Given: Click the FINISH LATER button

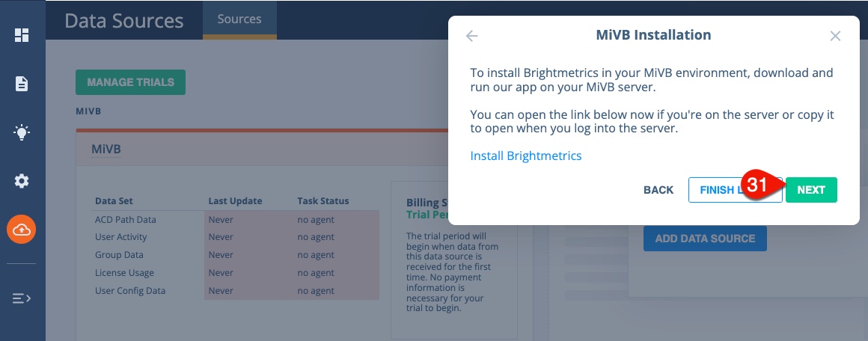Looking at the screenshot, I should [735, 190].
